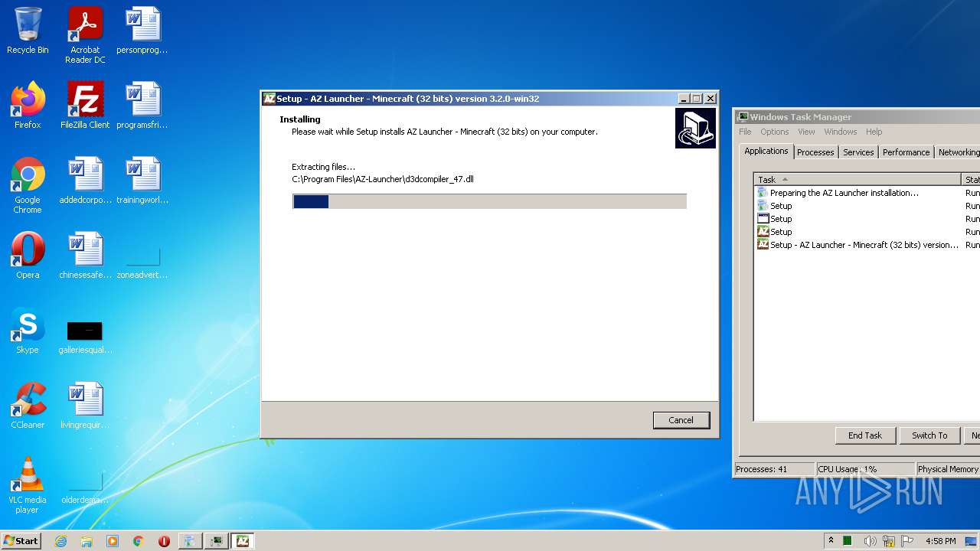
Task: Open Acrobat Reader DC desktop shortcut
Action: [x=85, y=35]
